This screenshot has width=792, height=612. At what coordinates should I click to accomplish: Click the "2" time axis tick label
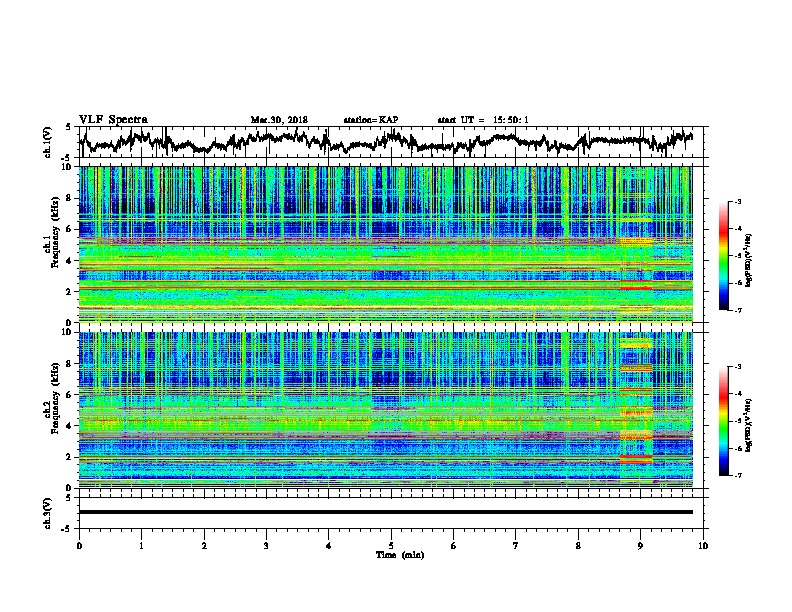click(x=204, y=546)
